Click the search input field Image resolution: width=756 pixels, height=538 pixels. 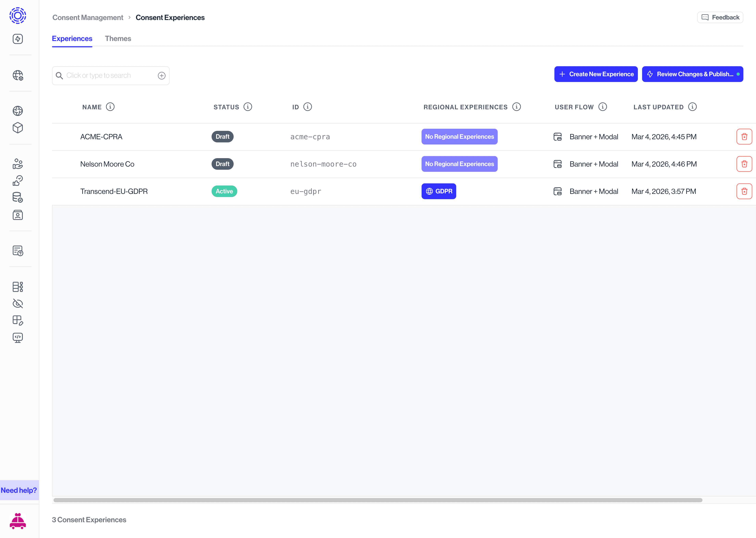tap(106, 75)
